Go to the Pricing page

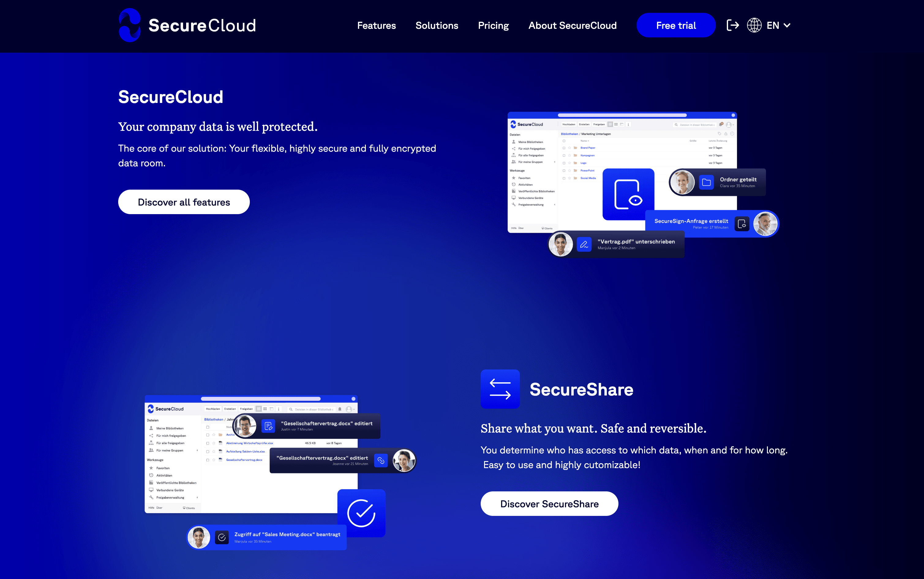(494, 25)
